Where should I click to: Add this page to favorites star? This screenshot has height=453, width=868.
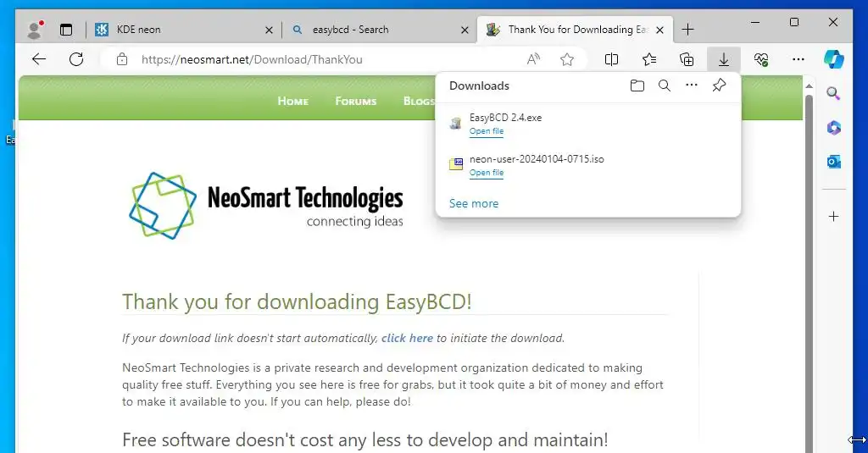click(x=567, y=59)
